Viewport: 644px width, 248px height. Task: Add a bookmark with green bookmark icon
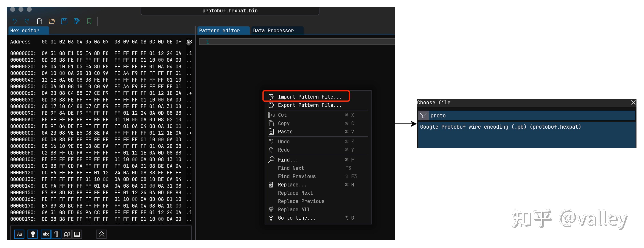pyautogui.click(x=89, y=21)
